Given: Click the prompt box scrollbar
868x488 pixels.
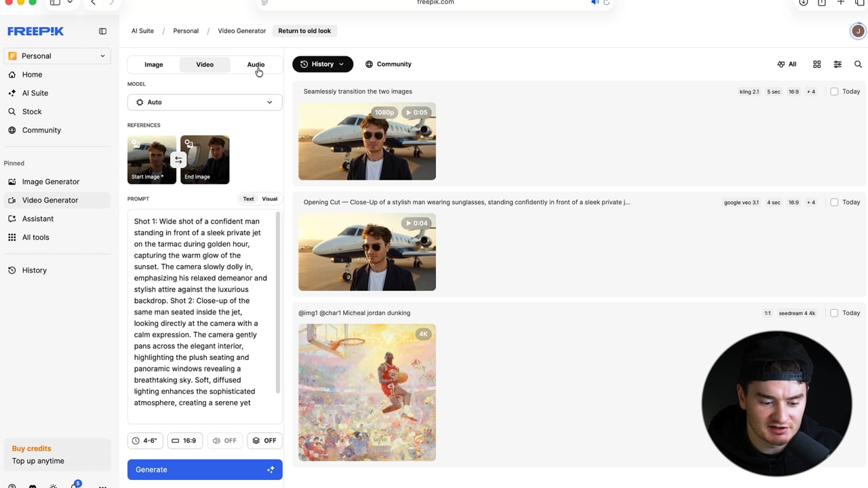Looking at the screenshot, I should pos(278,302).
